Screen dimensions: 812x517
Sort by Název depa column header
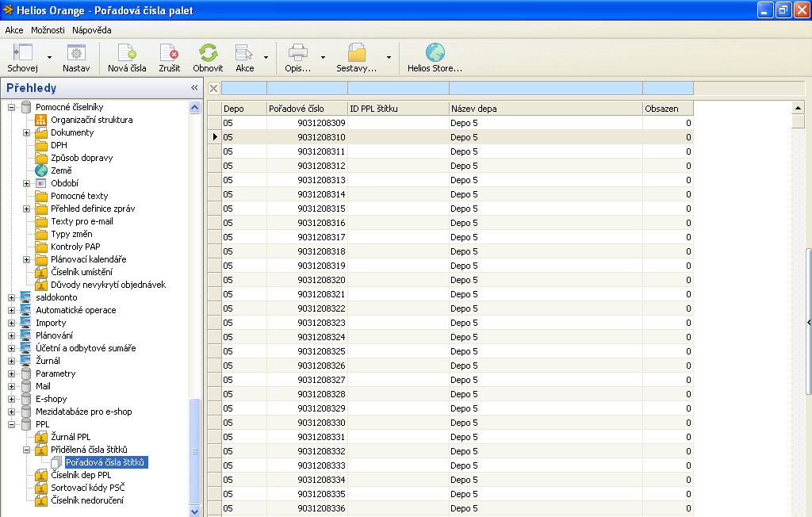[x=546, y=109]
